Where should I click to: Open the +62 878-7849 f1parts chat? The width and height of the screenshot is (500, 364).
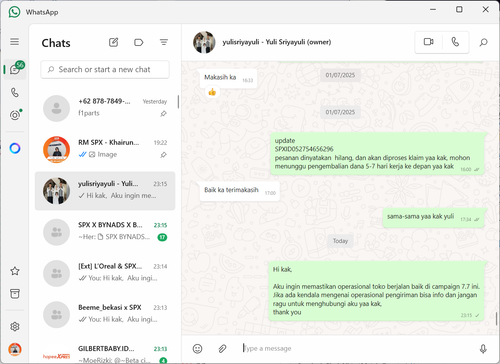[x=105, y=108]
